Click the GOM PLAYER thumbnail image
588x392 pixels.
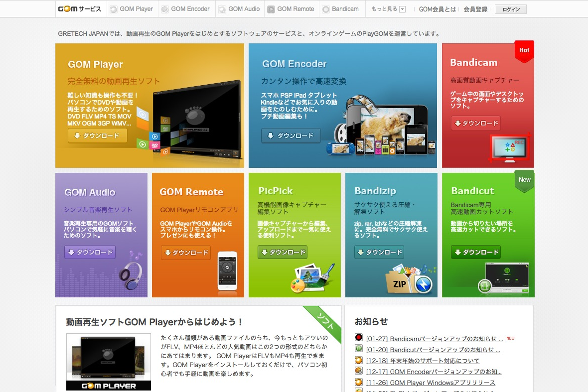click(x=109, y=362)
